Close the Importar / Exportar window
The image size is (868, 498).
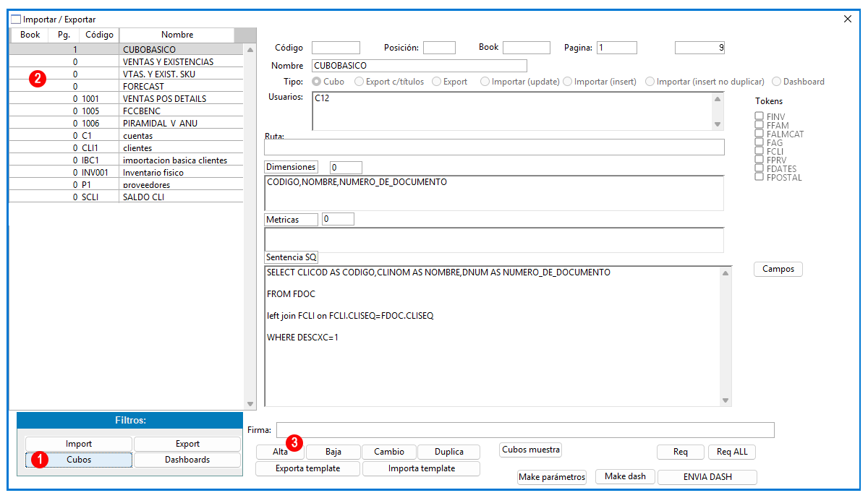point(848,20)
